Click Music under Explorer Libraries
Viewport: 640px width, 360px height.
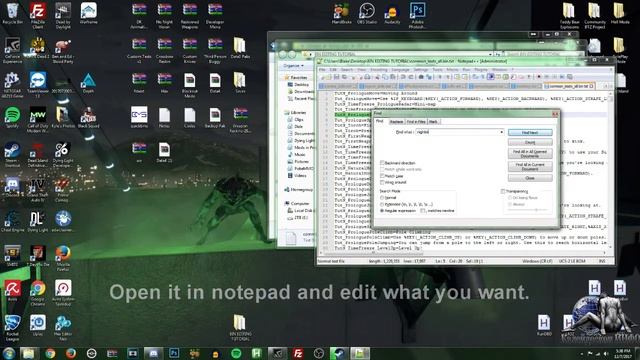coord(297,154)
